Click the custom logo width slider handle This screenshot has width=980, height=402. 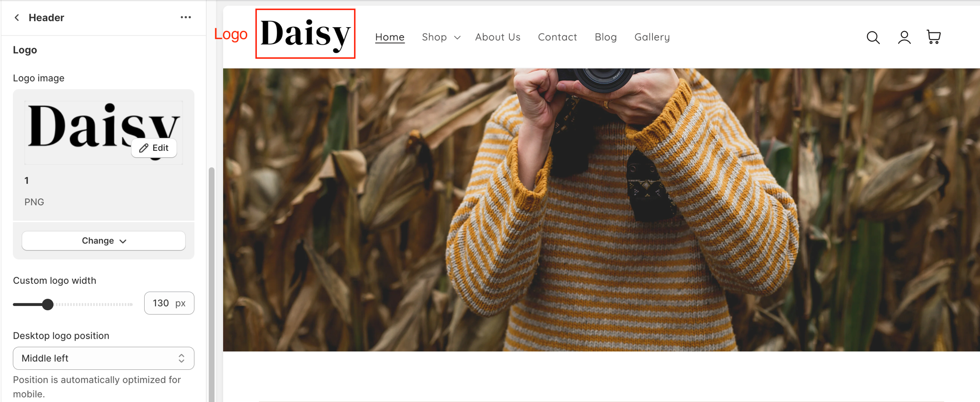click(x=48, y=304)
